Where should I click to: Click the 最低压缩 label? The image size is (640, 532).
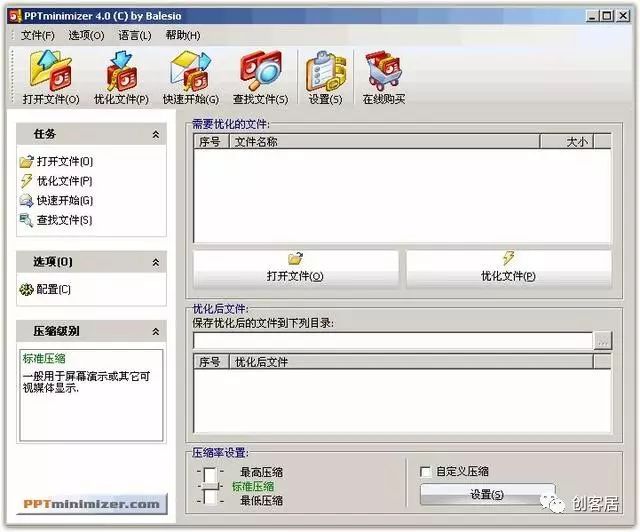[x=262, y=501]
